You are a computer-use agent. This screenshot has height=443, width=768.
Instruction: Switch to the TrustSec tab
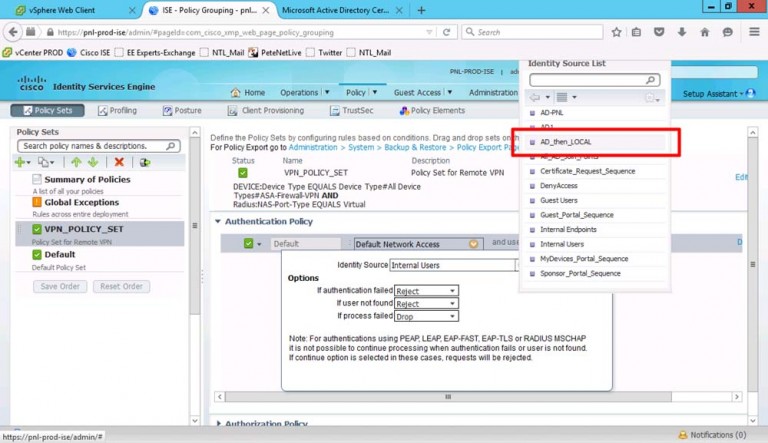(x=352, y=110)
